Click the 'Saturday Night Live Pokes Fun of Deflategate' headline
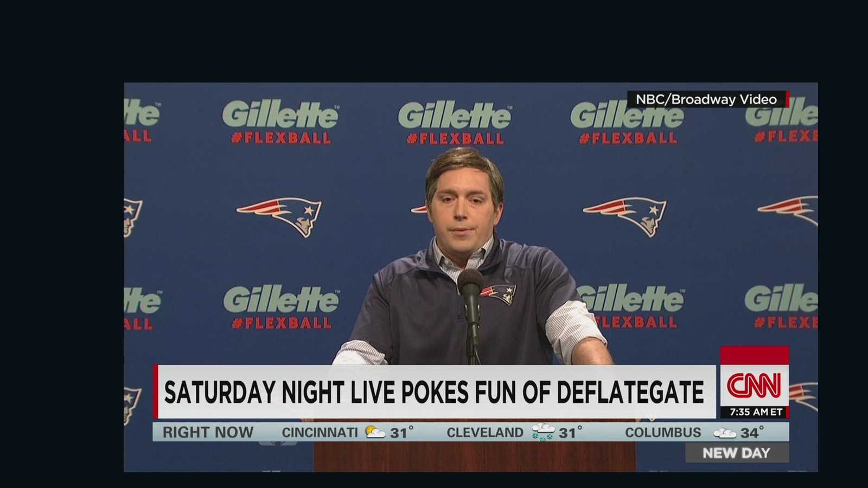 [x=434, y=392]
